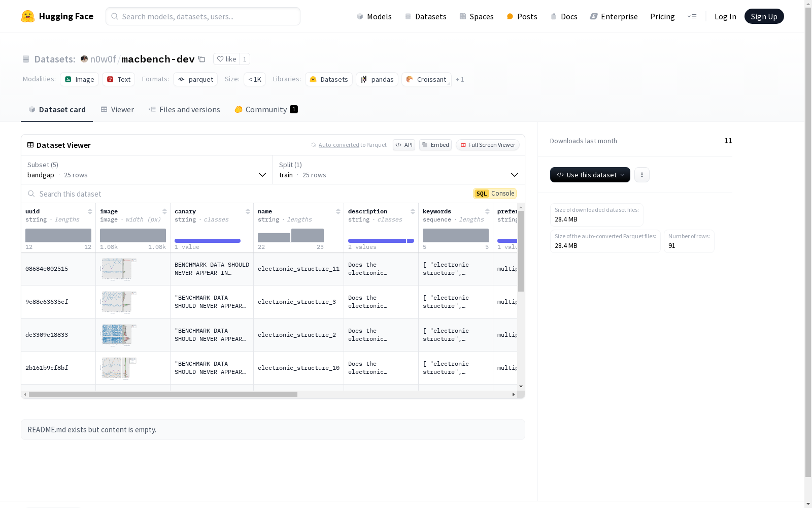This screenshot has height=508, width=812.
Task: Filter by Text modality tag
Action: (118, 79)
